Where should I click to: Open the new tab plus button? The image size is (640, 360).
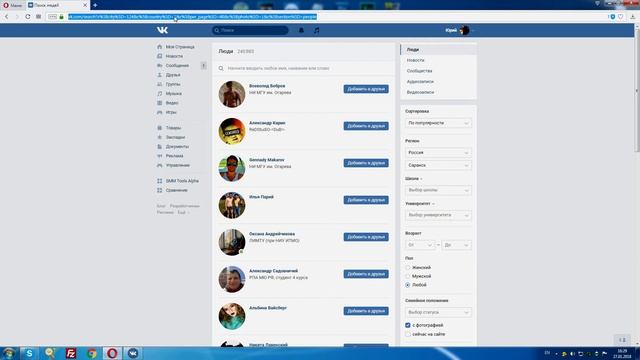[x=95, y=5]
